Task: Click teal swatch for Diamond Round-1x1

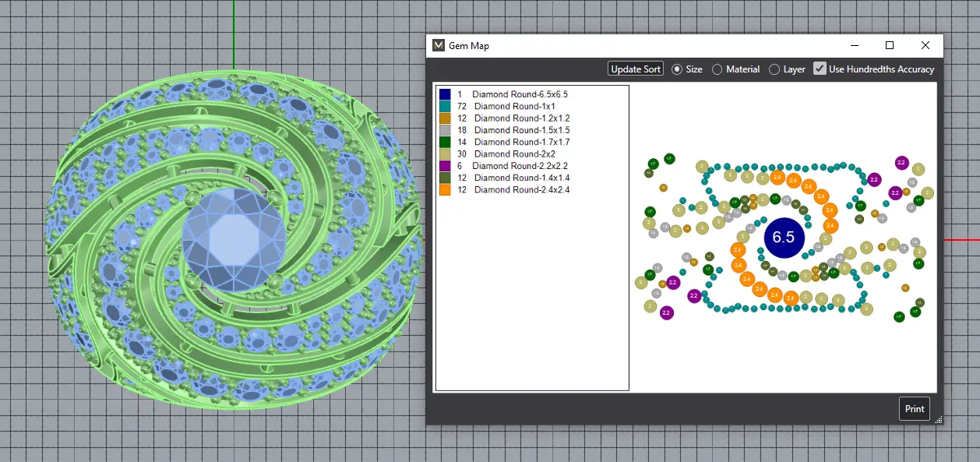Action: pyautogui.click(x=445, y=106)
